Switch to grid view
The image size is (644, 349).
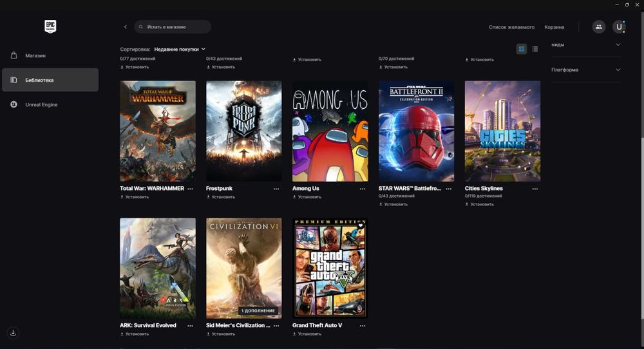pyautogui.click(x=521, y=49)
